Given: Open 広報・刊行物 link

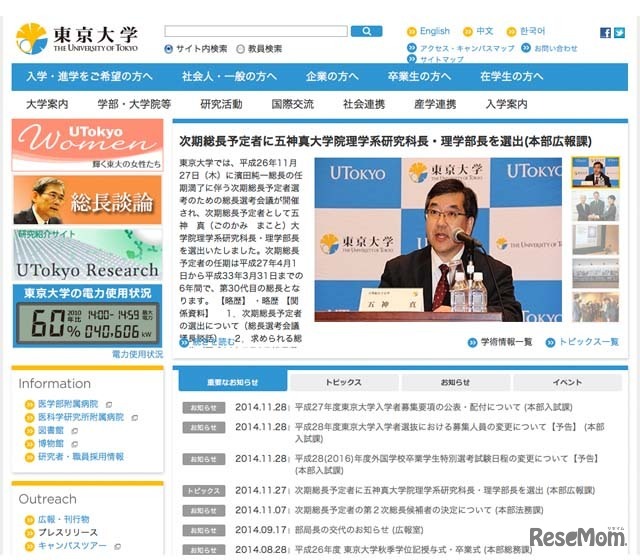Looking at the screenshot, I should coord(63,520).
